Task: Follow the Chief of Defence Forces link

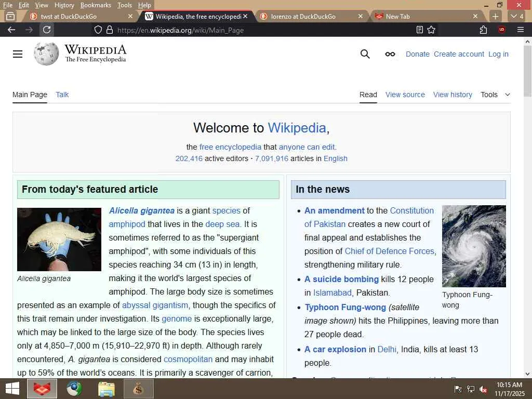Action: 390,251
